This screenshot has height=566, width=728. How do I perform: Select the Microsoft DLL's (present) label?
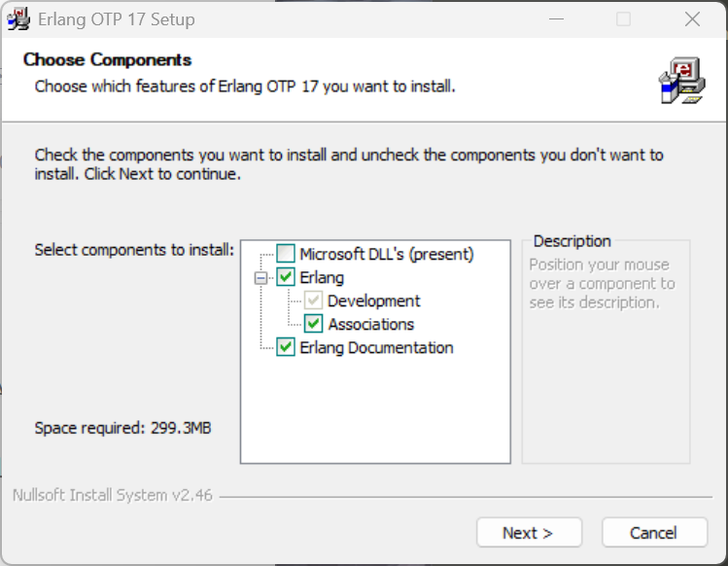(x=386, y=255)
